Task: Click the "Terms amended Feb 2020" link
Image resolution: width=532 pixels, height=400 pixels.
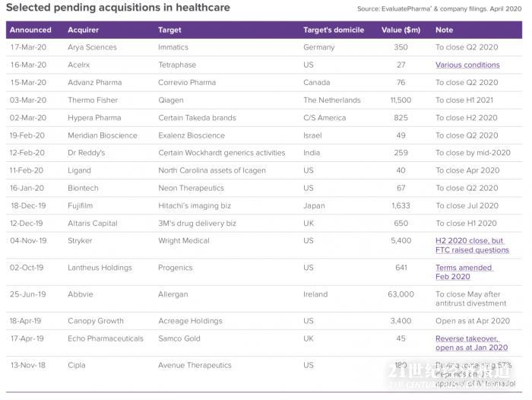Action: 464,272
